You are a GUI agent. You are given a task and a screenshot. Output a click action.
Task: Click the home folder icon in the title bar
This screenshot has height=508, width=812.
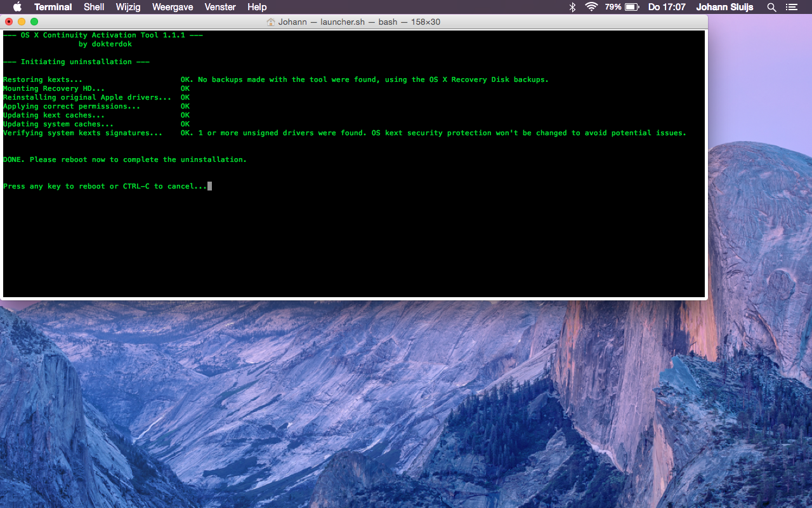pyautogui.click(x=271, y=22)
